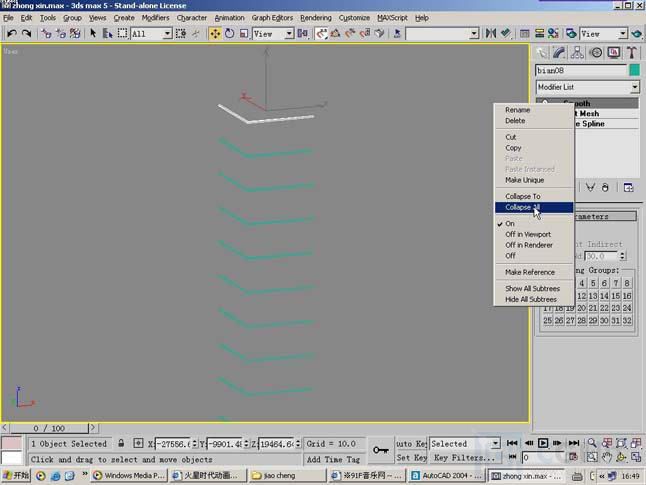Open Select by Name tool
The height and width of the screenshot is (485, 646).
(107, 33)
